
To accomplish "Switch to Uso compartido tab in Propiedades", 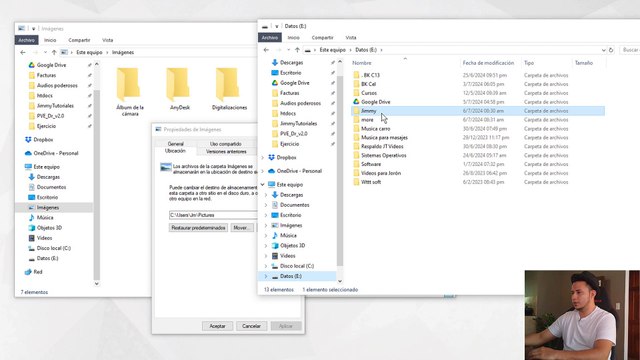I will point(226,144).
